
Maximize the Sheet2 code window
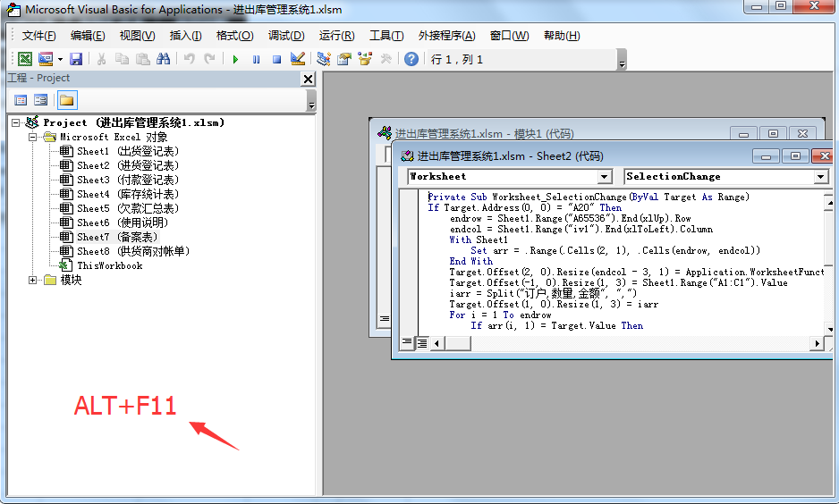(x=795, y=156)
